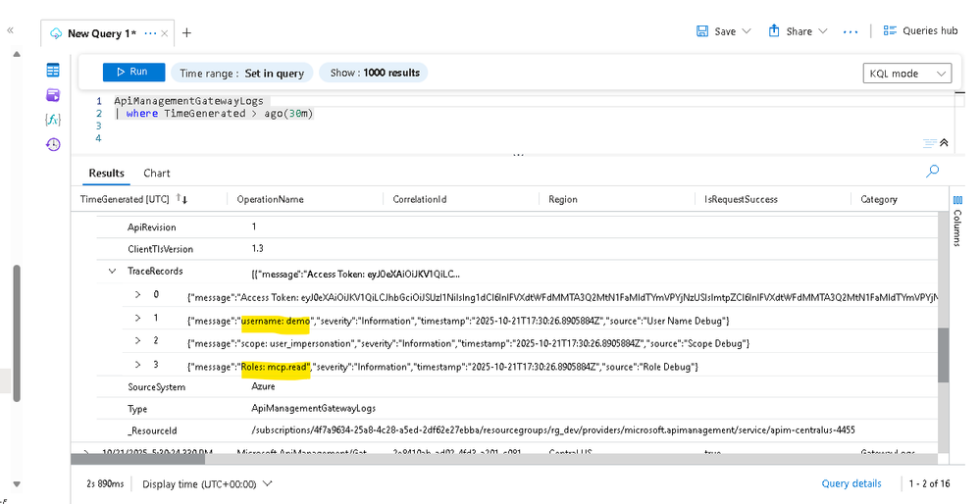The height and width of the screenshot is (504, 980).
Task: Open the Queries sidebar icon
Action: tap(53, 95)
